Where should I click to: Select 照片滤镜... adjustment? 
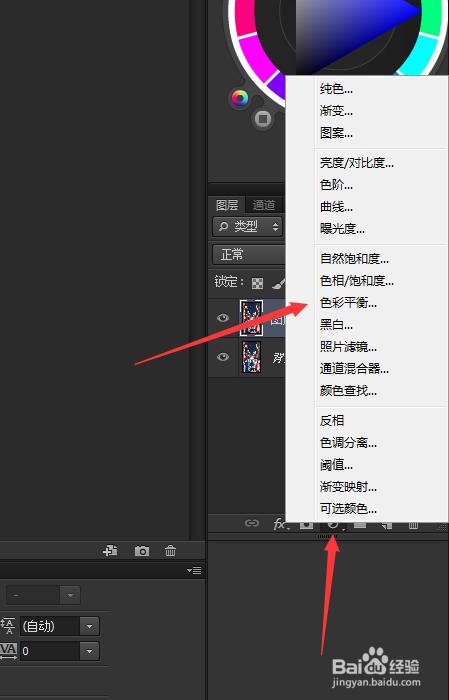click(x=348, y=346)
